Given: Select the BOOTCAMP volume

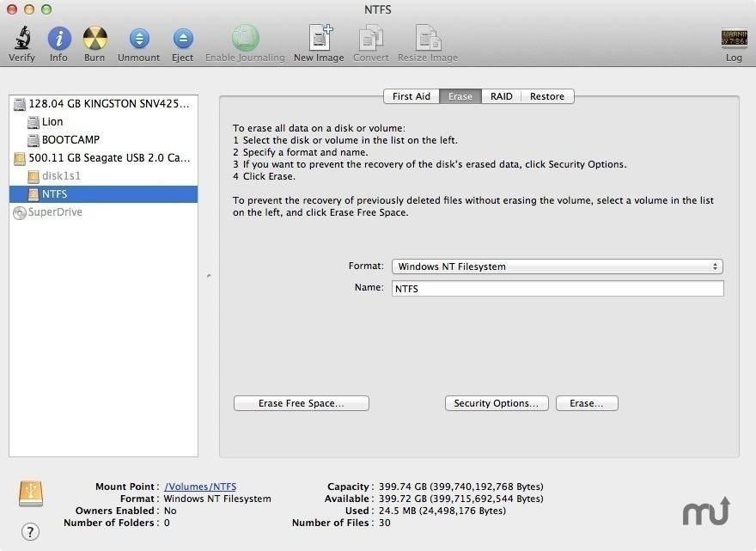Looking at the screenshot, I should (70, 140).
